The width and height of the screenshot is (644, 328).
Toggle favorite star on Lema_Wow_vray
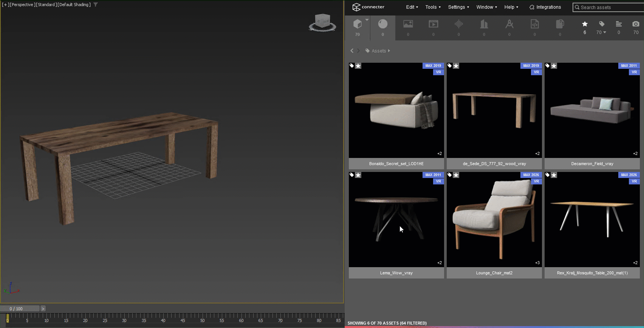click(x=358, y=175)
